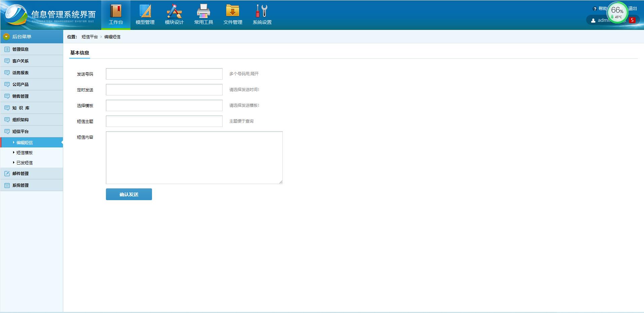The height and width of the screenshot is (313, 644).
Task: Click the 选择模板 field
Action: 164,105
